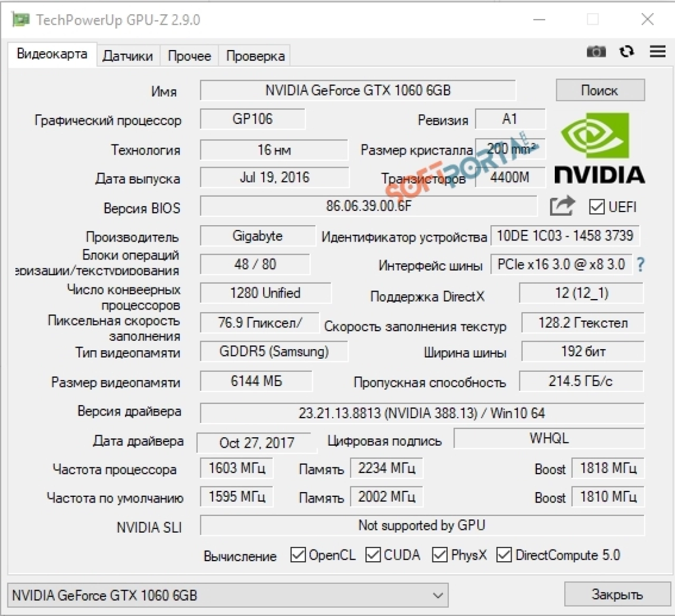This screenshot has height=616, width=675.
Task: Click the GPU-Z app icon in title bar
Action: click(x=21, y=20)
